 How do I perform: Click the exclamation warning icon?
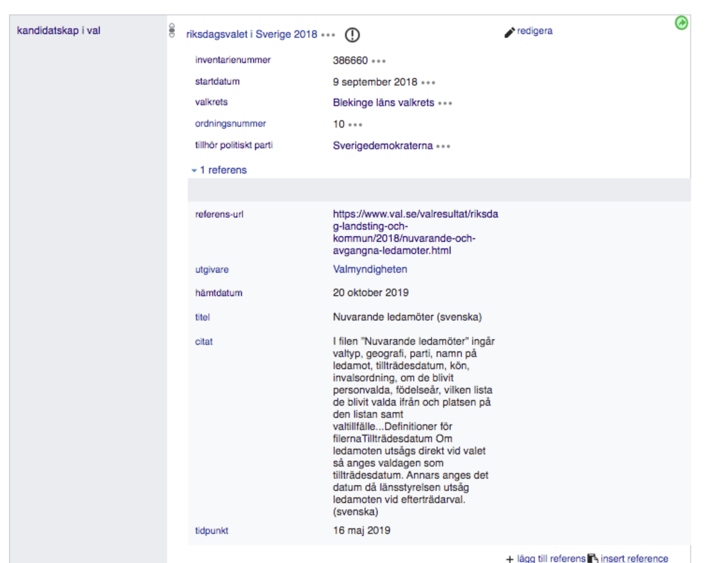pyautogui.click(x=352, y=35)
